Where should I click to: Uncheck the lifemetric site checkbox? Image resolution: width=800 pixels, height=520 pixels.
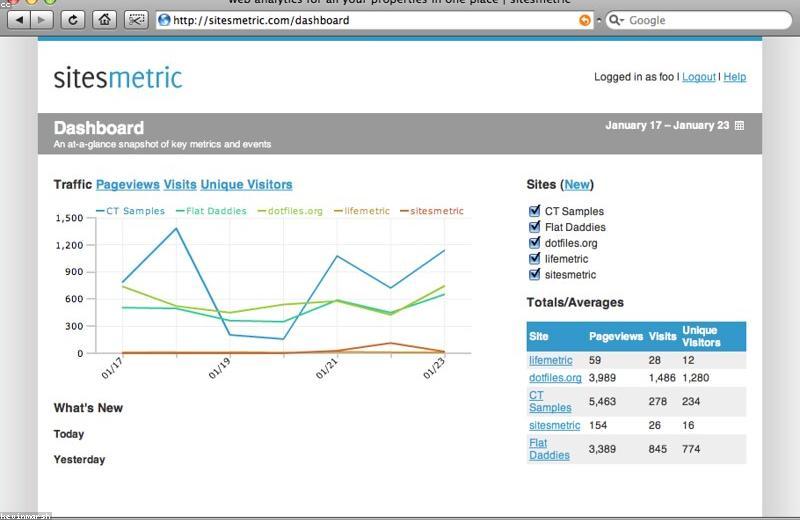point(534,258)
